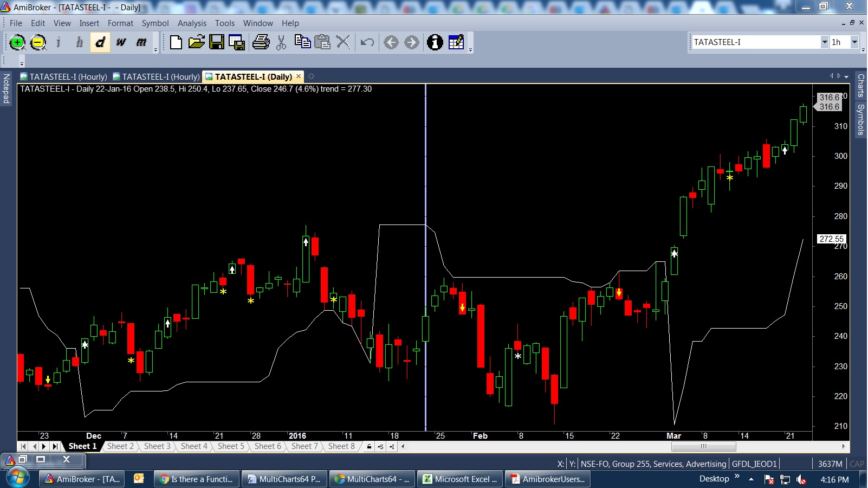Create a new blank document
The width and height of the screenshot is (868, 488).
[x=176, y=42]
